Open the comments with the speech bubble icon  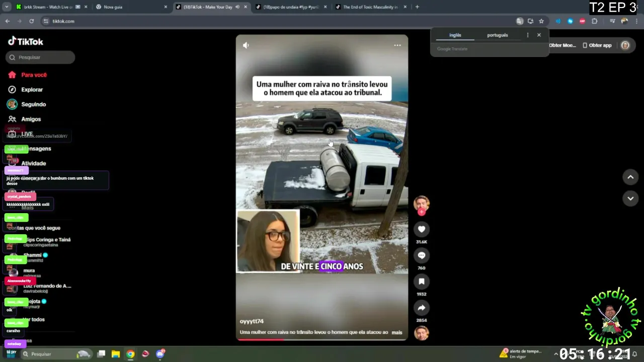click(422, 255)
